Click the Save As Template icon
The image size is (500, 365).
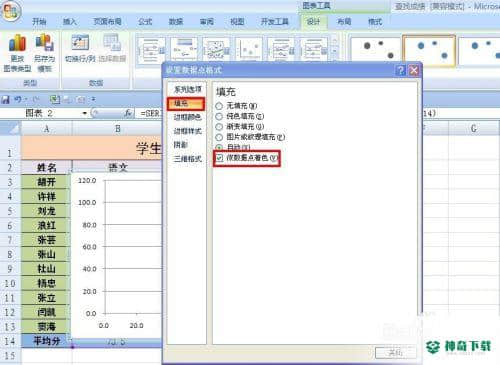pyautogui.click(x=44, y=53)
